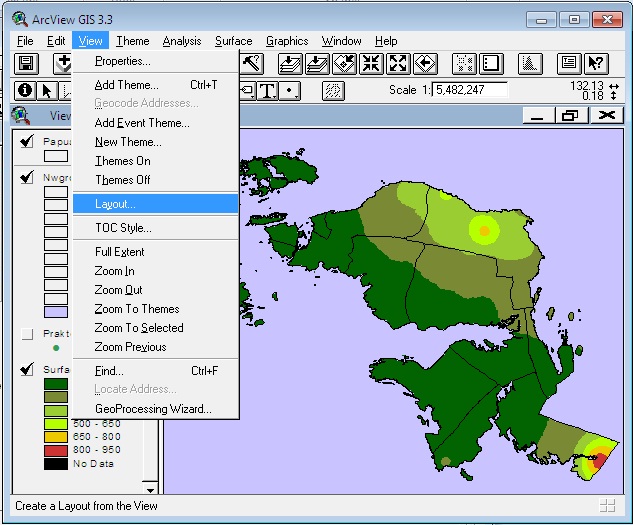This screenshot has width=633, height=525.
Task: Select Themes Off menu entry
Action: click(x=156, y=180)
